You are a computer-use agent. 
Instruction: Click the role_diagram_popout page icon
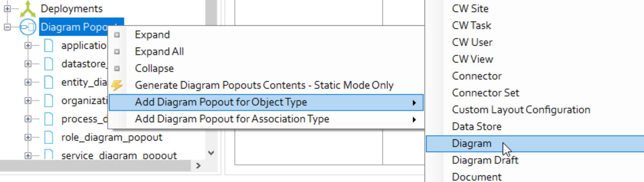point(49,137)
